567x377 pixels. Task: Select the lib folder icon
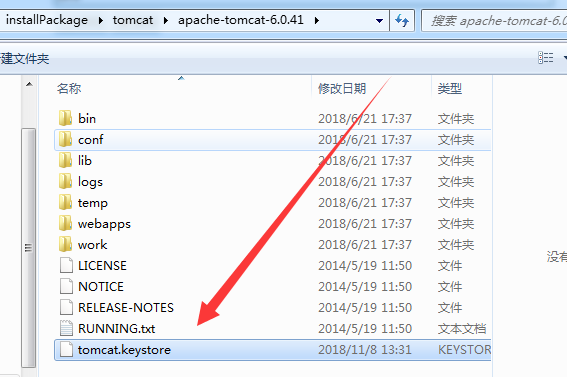65,160
